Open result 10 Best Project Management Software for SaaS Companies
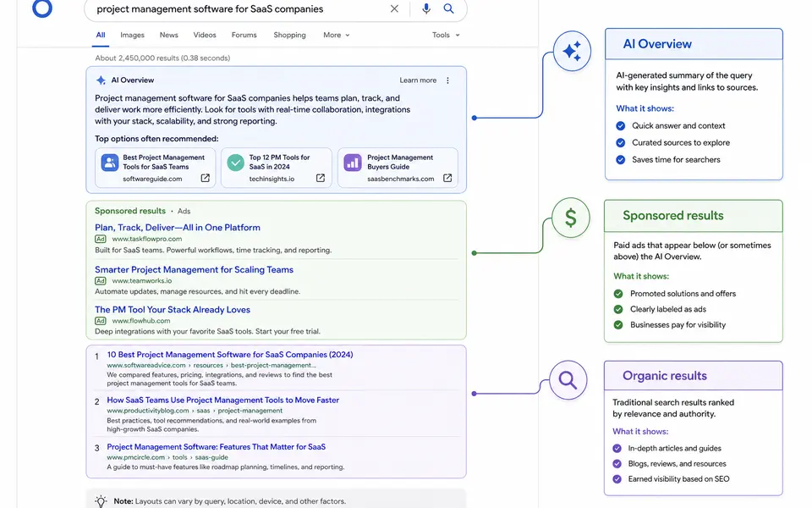This screenshot has height=508, width=812. [x=230, y=355]
